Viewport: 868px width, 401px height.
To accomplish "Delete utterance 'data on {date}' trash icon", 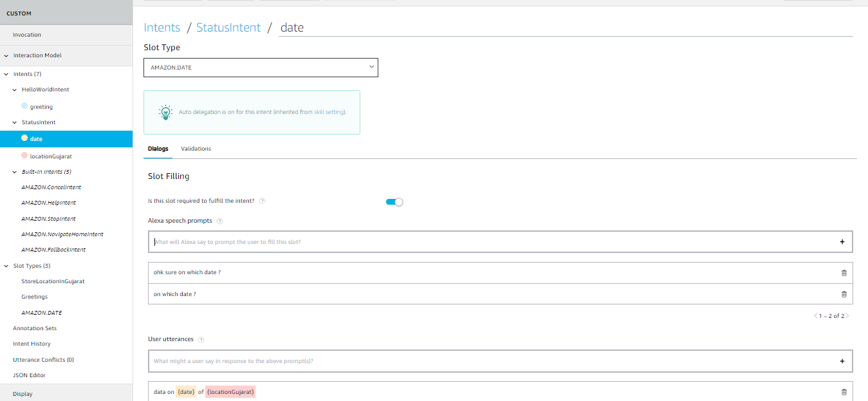I will click(844, 392).
